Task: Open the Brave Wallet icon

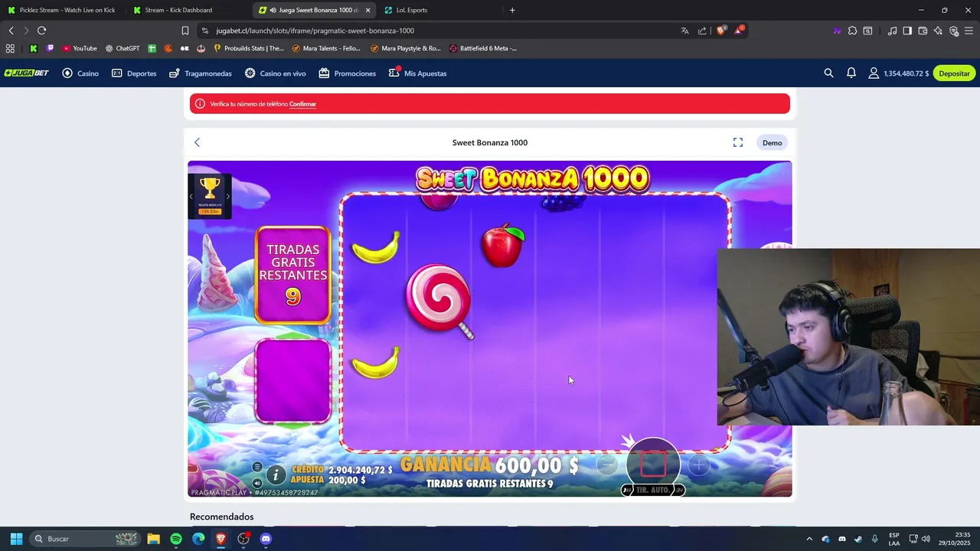Action: coord(923,31)
